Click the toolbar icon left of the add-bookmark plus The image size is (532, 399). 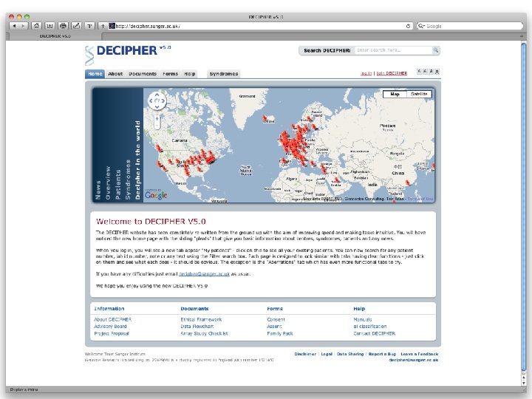(x=89, y=26)
